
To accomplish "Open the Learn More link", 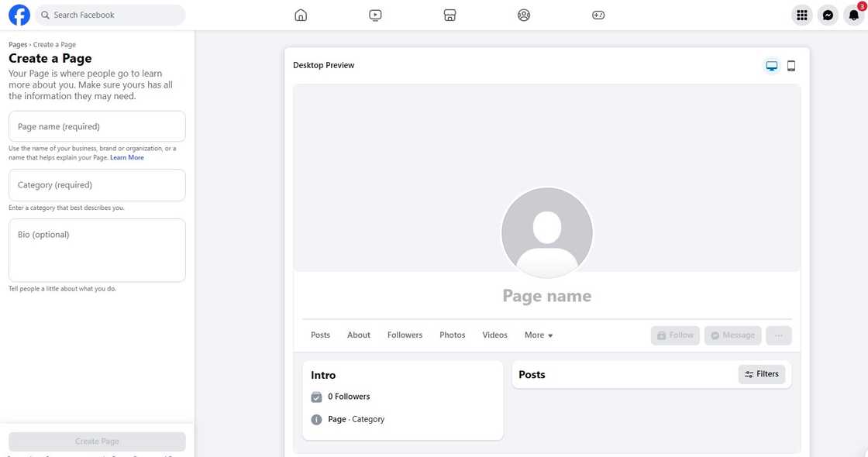I will click(x=126, y=156).
